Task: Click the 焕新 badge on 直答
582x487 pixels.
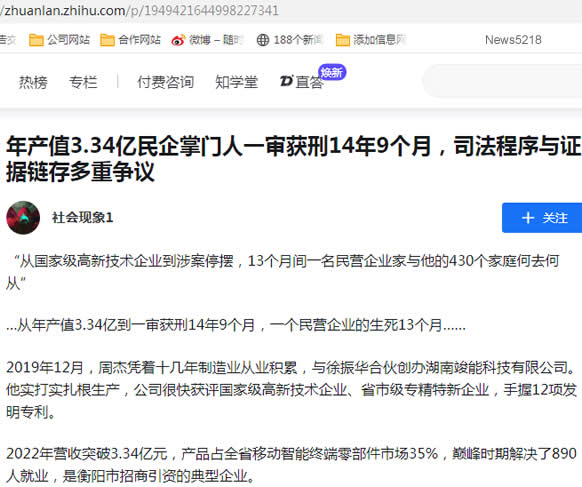Action: 332,72
